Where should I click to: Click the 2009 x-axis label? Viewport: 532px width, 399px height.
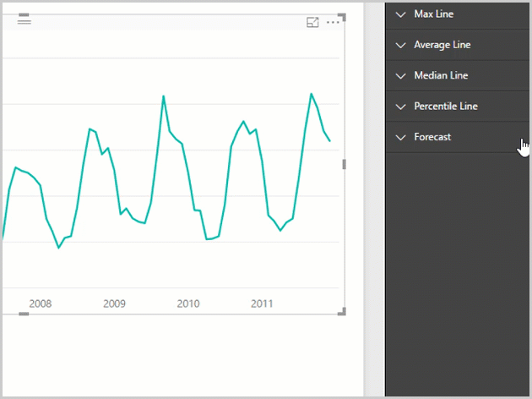(114, 303)
